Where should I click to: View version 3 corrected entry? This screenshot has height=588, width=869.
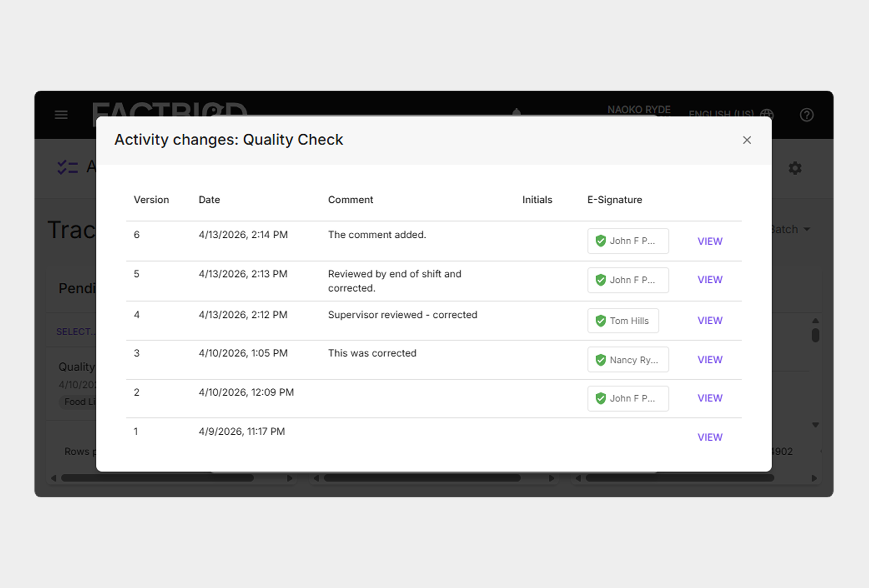pos(710,359)
